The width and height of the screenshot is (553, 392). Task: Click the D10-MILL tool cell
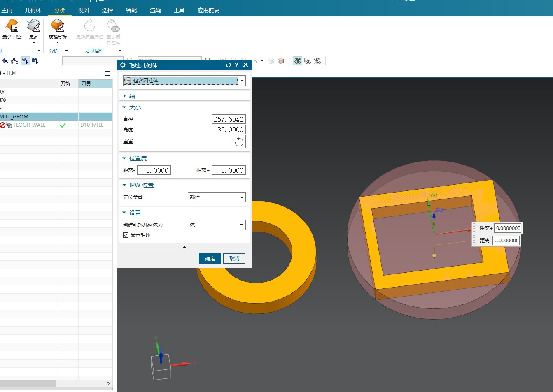[95, 125]
